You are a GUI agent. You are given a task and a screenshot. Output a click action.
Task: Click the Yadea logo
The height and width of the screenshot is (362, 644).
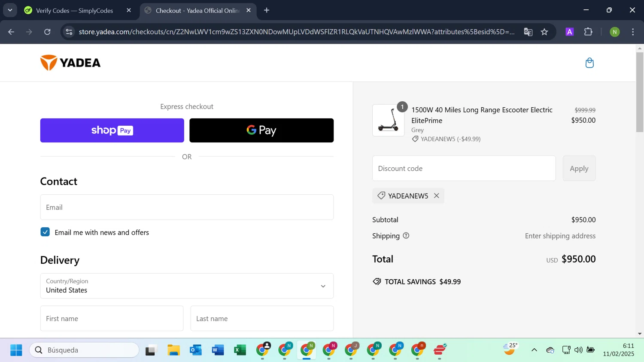pos(70,63)
